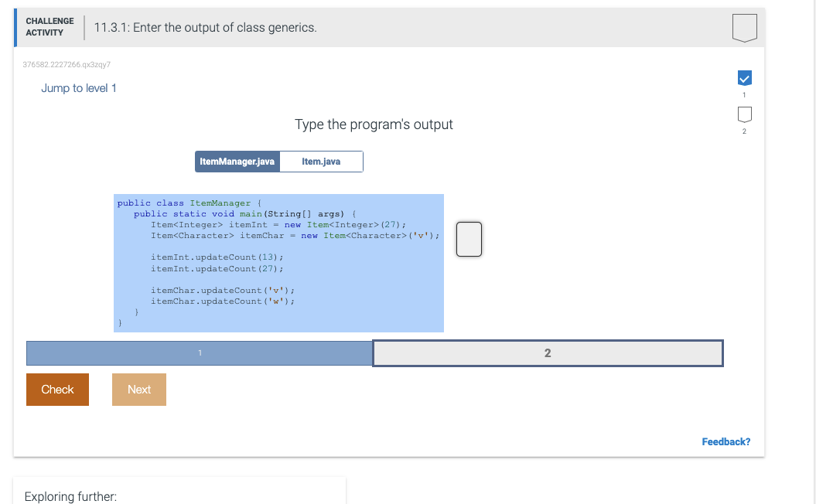The height and width of the screenshot is (504, 816).
Task: Click the answer box beside the code panel
Action: (x=469, y=239)
